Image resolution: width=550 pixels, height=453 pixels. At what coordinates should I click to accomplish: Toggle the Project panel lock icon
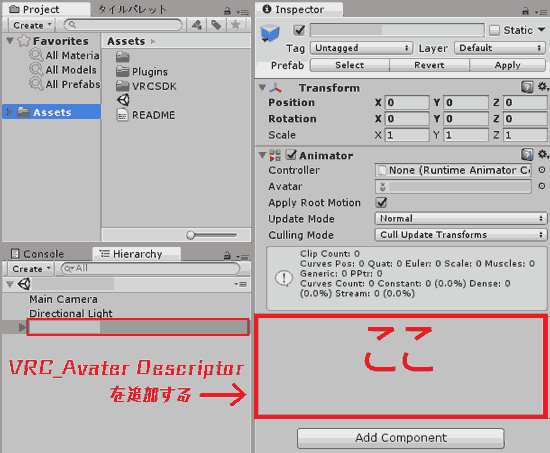[x=227, y=11]
